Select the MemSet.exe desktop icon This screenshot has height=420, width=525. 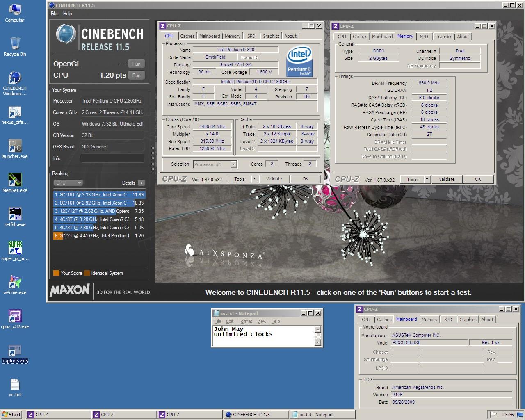point(15,183)
